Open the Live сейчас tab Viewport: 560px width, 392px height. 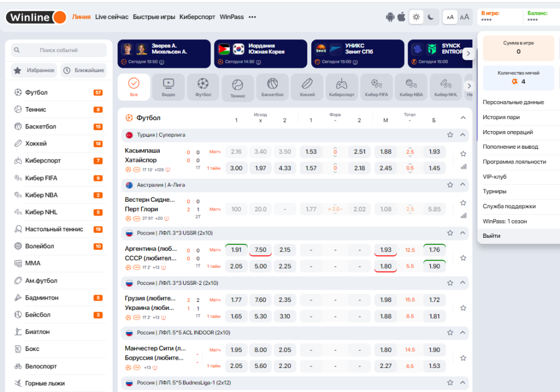tap(112, 17)
